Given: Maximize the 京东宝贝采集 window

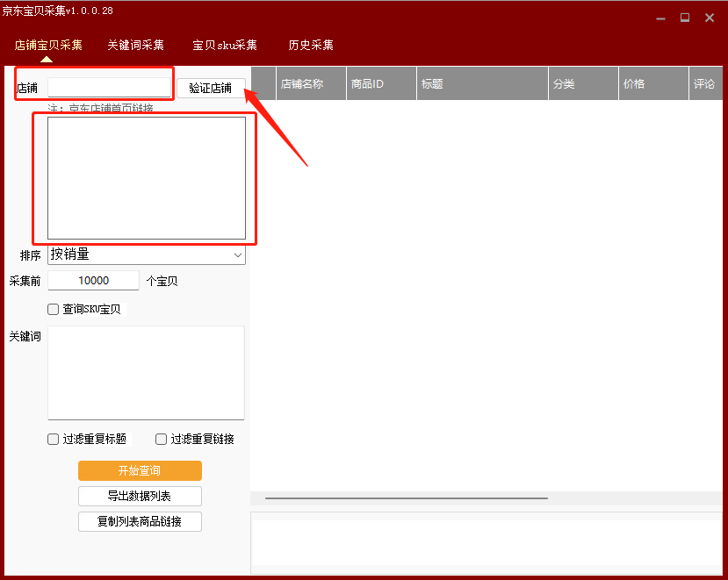Looking at the screenshot, I should click(x=685, y=18).
